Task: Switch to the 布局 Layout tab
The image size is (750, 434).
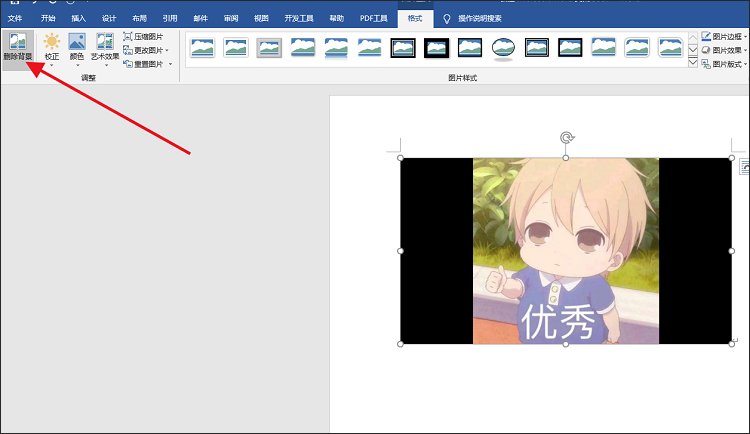Action: tap(139, 18)
